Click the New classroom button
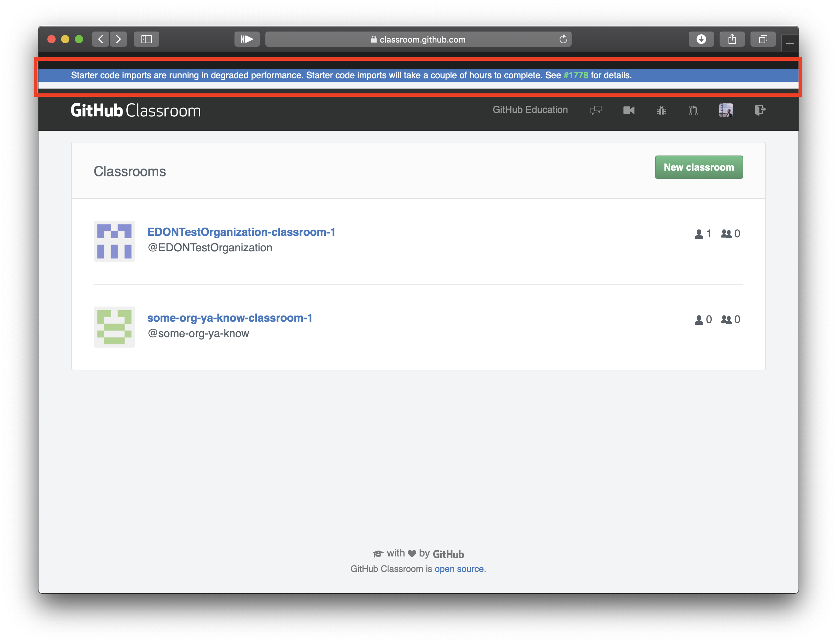837x644 pixels. pyautogui.click(x=699, y=167)
